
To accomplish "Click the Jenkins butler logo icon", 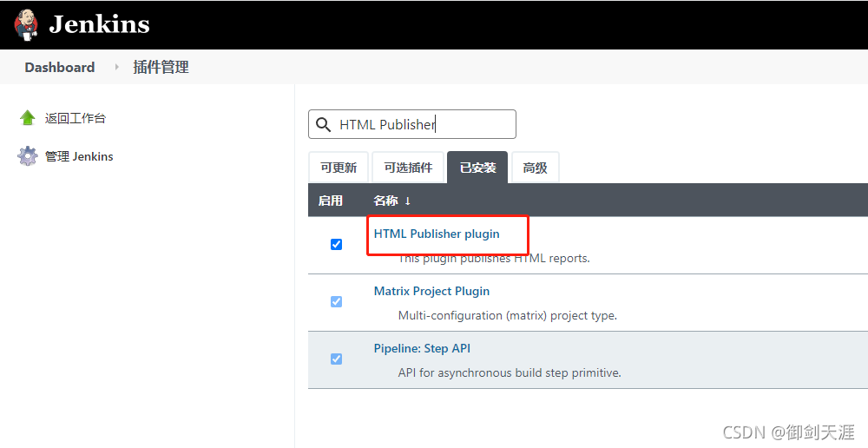I will pos(25,25).
